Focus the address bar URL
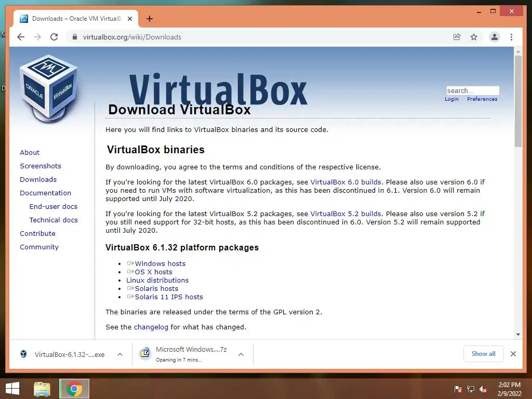 pyautogui.click(x=132, y=37)
